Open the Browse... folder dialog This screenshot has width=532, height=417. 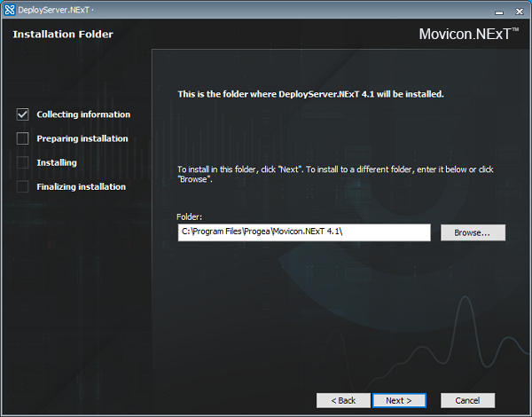(473, 232)
